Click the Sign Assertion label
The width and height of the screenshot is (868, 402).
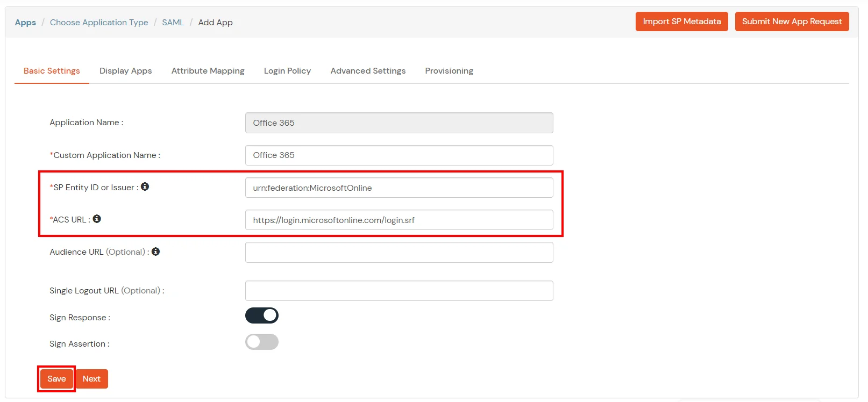tap(79, 344)
